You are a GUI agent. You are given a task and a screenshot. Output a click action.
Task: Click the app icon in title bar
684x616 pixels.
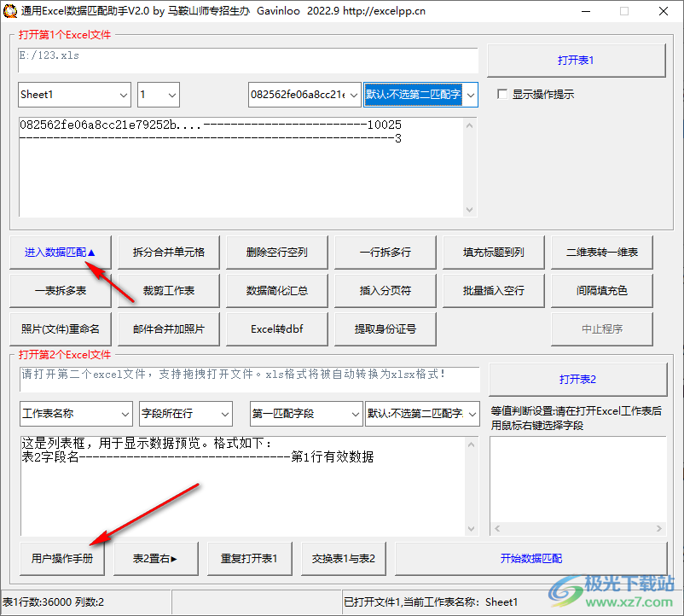coord(9,11)
